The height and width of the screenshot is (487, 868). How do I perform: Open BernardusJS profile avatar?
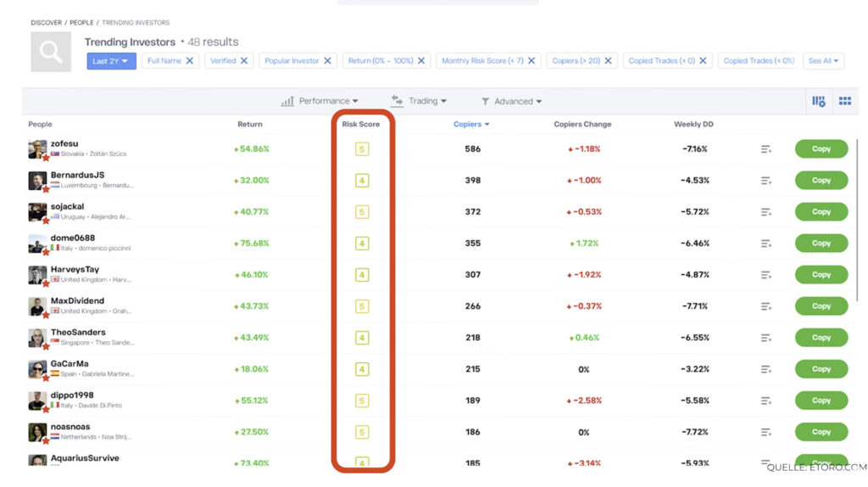(37, 181)
